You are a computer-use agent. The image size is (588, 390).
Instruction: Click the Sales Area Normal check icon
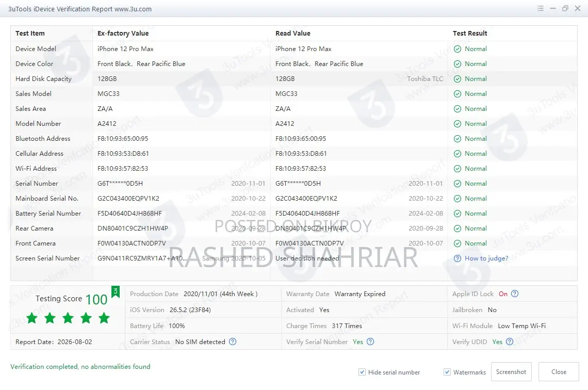[x=458, y=109]
